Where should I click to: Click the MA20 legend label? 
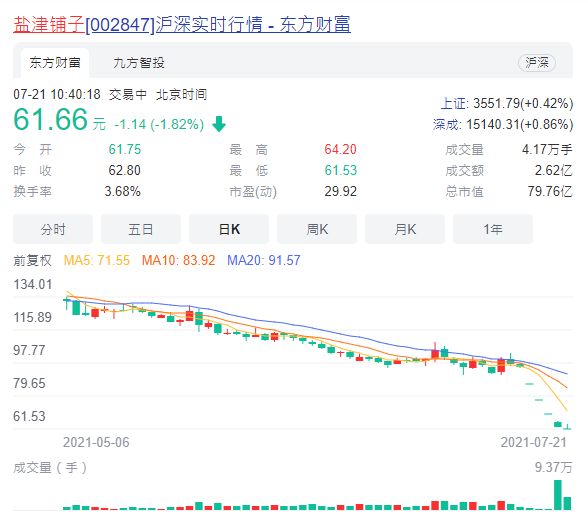[264, 260]
